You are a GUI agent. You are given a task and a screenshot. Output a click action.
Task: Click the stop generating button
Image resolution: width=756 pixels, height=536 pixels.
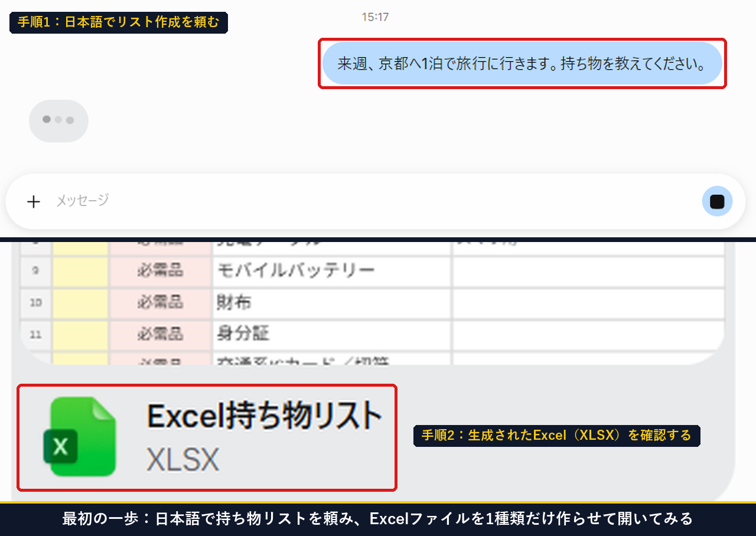(717, 202)
